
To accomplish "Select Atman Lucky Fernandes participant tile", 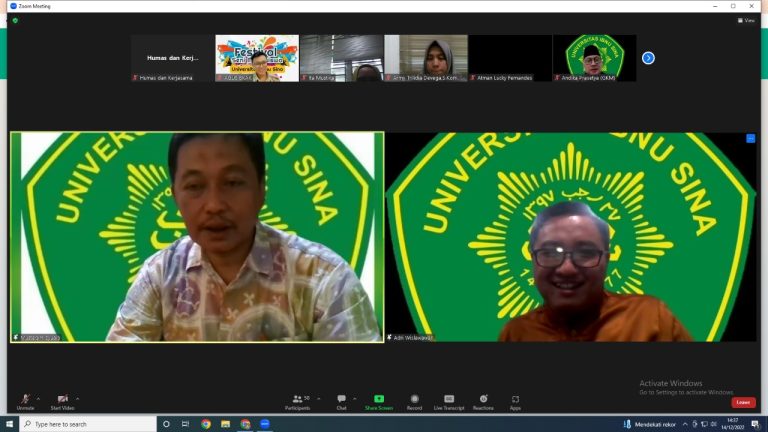I will point(510,58).
